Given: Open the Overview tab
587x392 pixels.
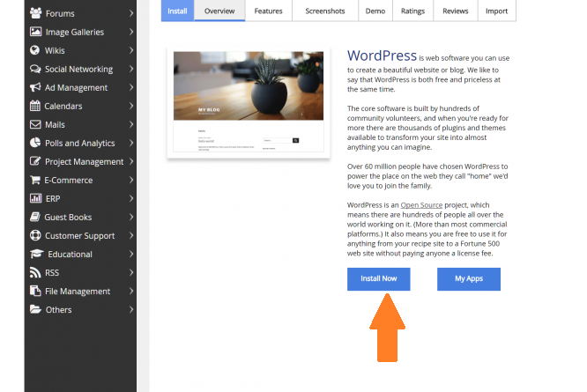Looking at the screenshot, I should 219,11.
